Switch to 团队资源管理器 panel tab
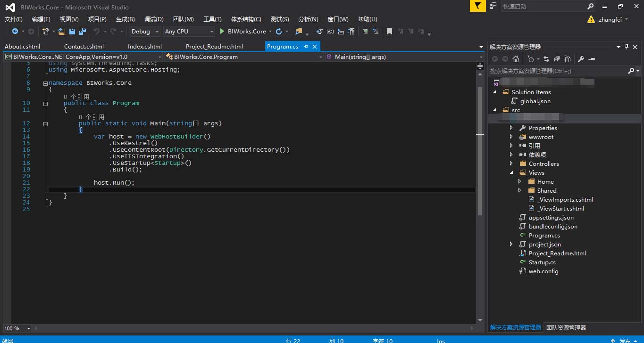Viewport: 644px width, 343px height. [x=566, y=327]
